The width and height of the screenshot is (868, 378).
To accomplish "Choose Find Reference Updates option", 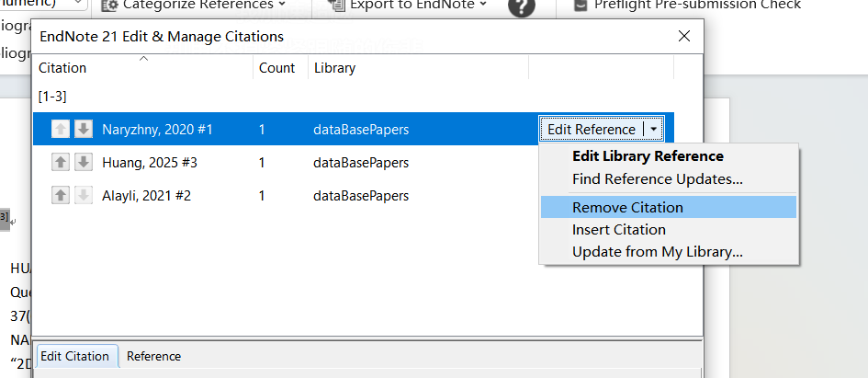I will coord(657,179).
